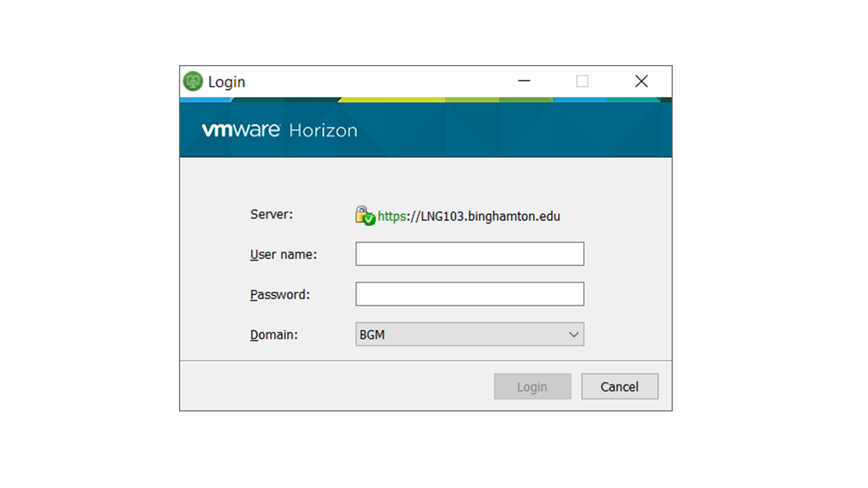Click the Horizon text in banner
This screenshot has width=868, height=488.
[323, 131]
